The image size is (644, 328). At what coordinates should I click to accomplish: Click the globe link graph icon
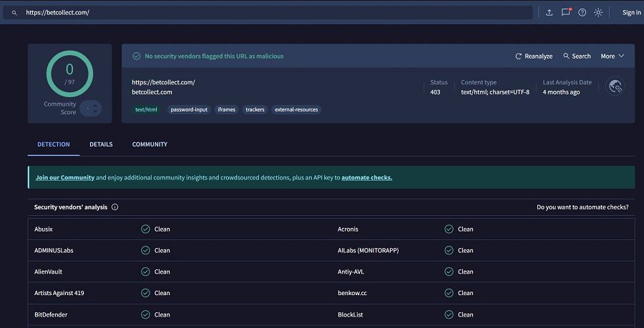tap(615, 86)
